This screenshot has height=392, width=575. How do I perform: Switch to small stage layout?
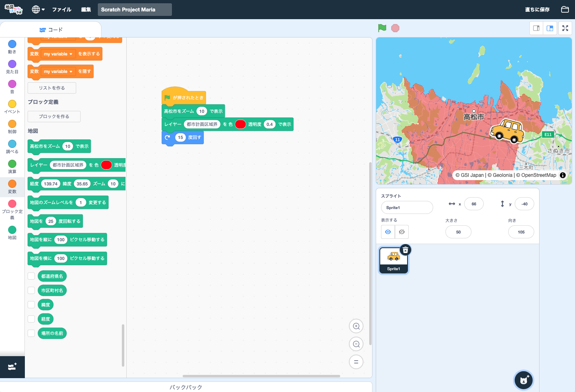(x=536, y=28)
